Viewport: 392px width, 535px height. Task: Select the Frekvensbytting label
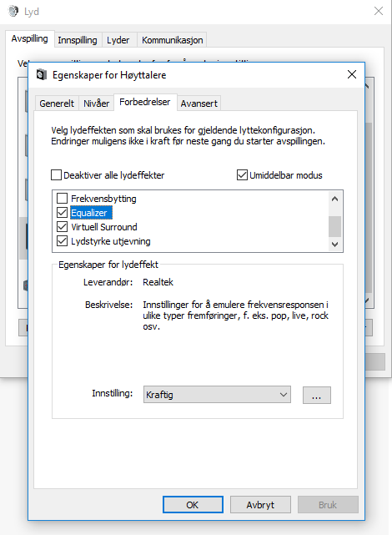point(103,199)
